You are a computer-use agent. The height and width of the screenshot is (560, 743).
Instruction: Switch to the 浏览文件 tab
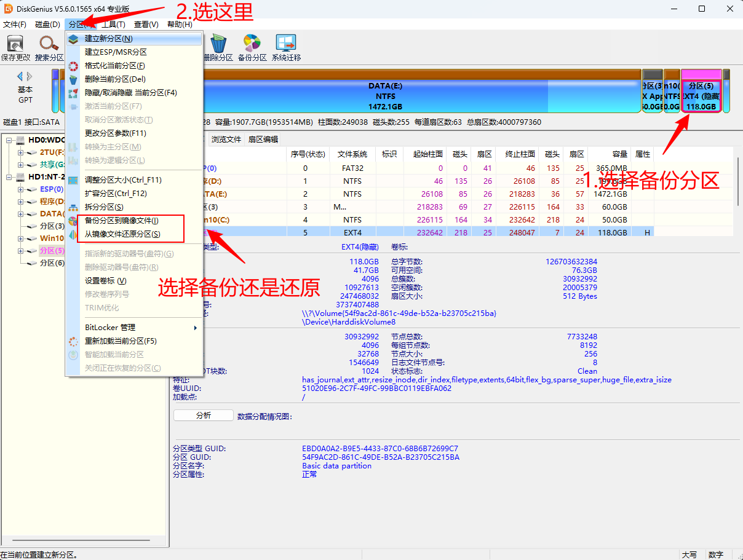(x=226, y=140)
